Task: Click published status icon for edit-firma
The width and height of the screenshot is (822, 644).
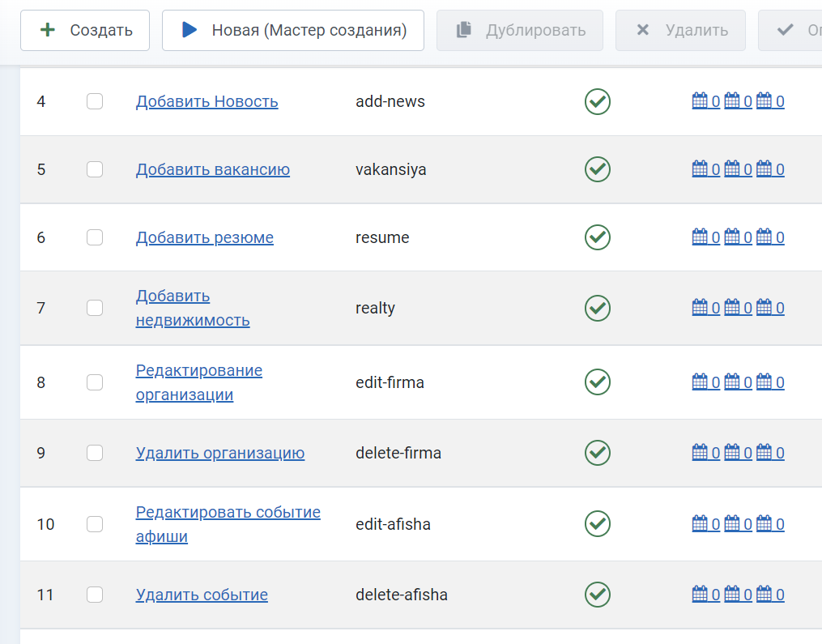Action: (597, 382)
